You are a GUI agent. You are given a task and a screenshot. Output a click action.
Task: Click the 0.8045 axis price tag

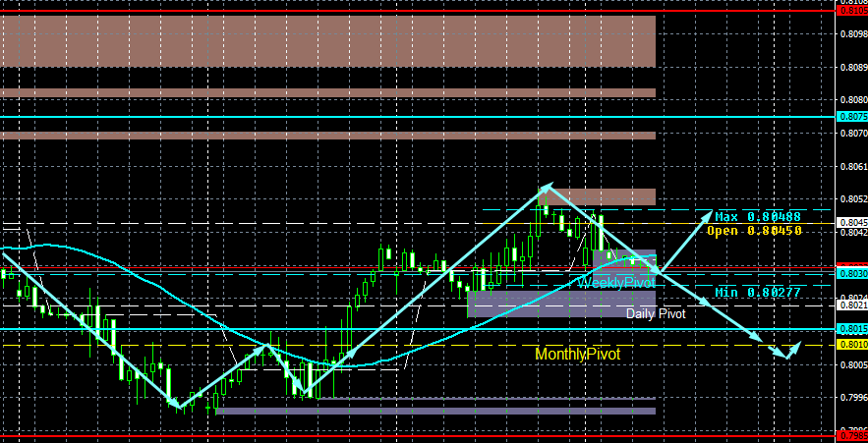pyautogui.click(x=853, y=223)
